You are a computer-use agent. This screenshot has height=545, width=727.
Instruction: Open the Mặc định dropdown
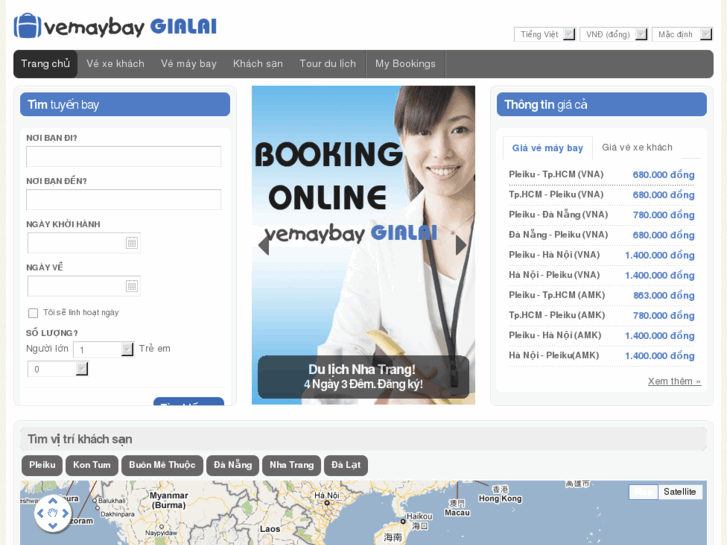coord(682,34)
